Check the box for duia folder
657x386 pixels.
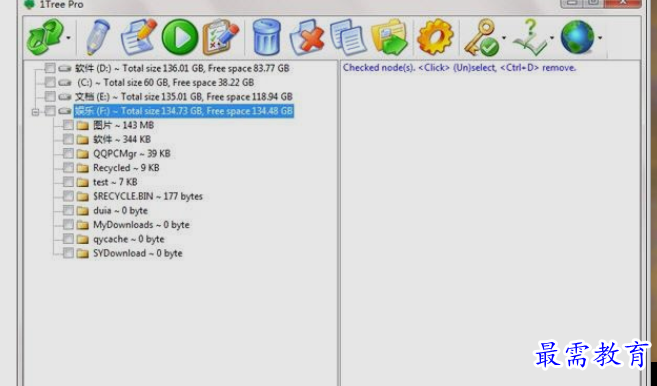point(68,210)
